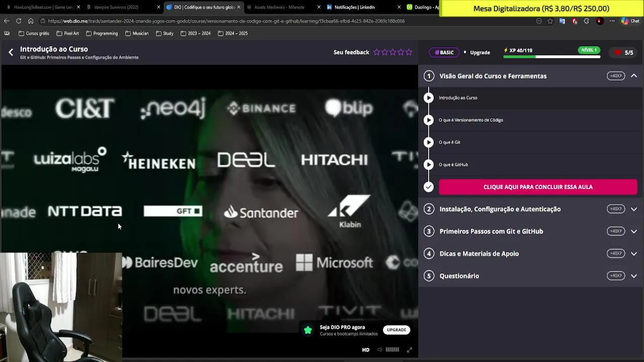Close the DIO tab
Screen dimensions: 644x362
pos(239,7)
